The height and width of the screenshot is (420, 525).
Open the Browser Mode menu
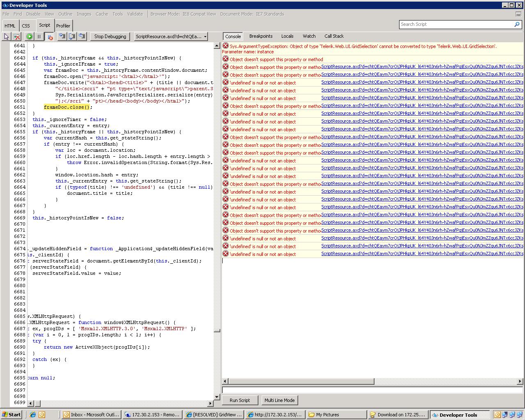click(x=183, y=14)
